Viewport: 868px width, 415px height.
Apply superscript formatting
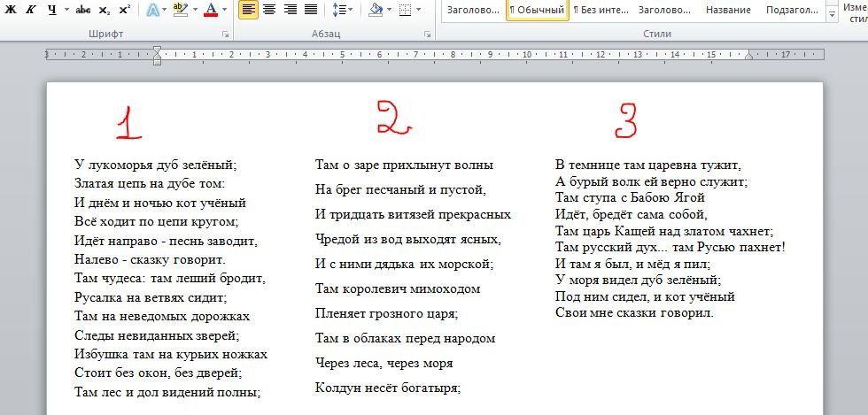pos(124,11)
